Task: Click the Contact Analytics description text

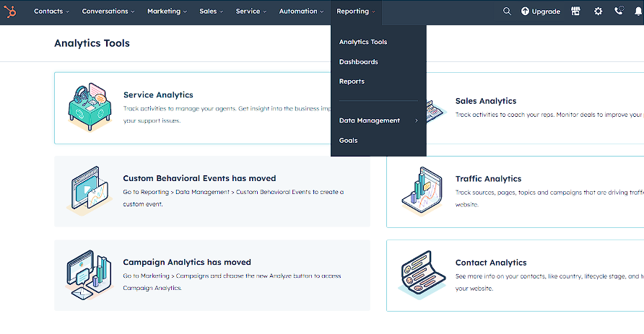Action: (x=549, y=282)
